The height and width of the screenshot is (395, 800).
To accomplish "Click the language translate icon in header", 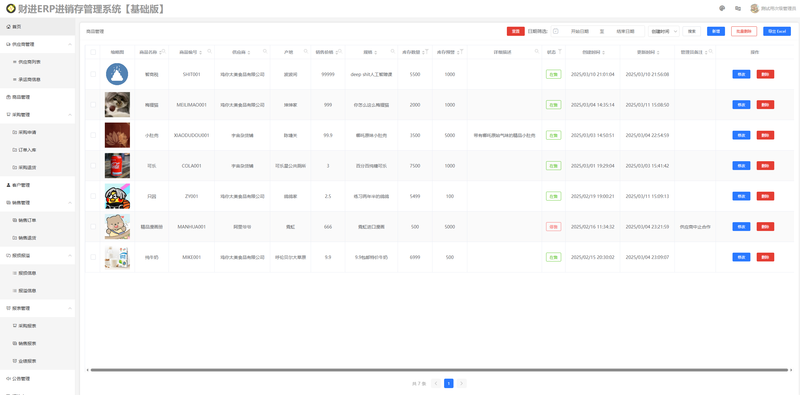I will tap(738, 8).
